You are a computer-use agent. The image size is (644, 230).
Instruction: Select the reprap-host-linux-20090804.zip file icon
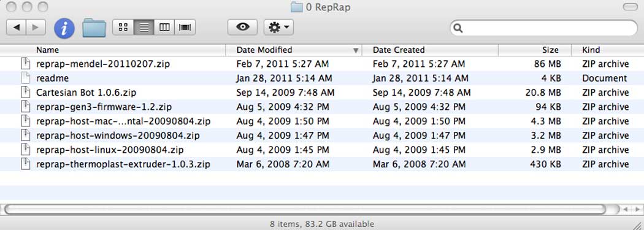coord(26,150)
